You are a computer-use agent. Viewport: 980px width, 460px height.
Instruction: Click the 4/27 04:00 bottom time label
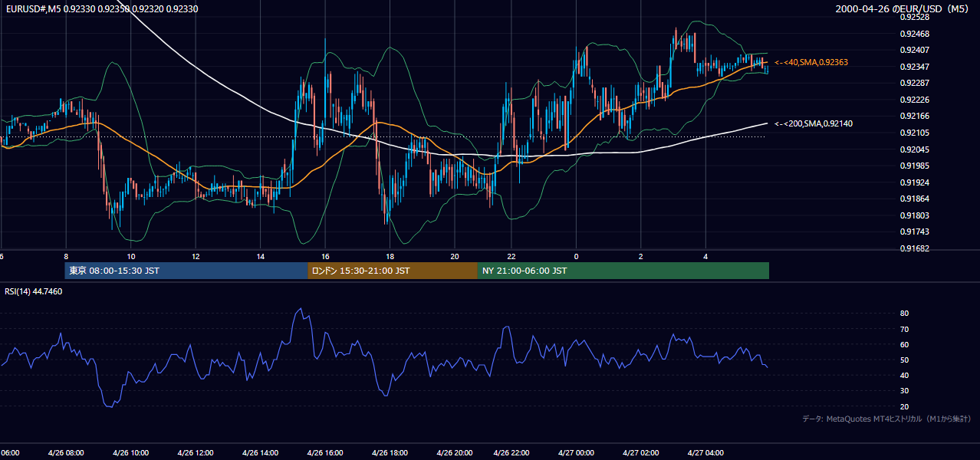pos(705,452)
